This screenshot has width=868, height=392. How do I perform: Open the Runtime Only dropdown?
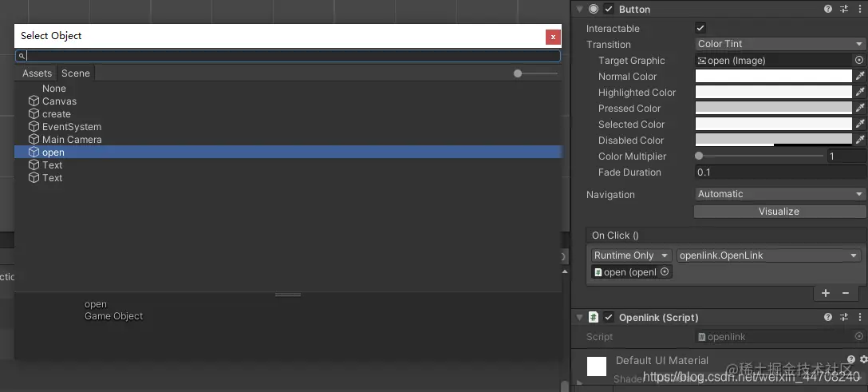(631, 255)
